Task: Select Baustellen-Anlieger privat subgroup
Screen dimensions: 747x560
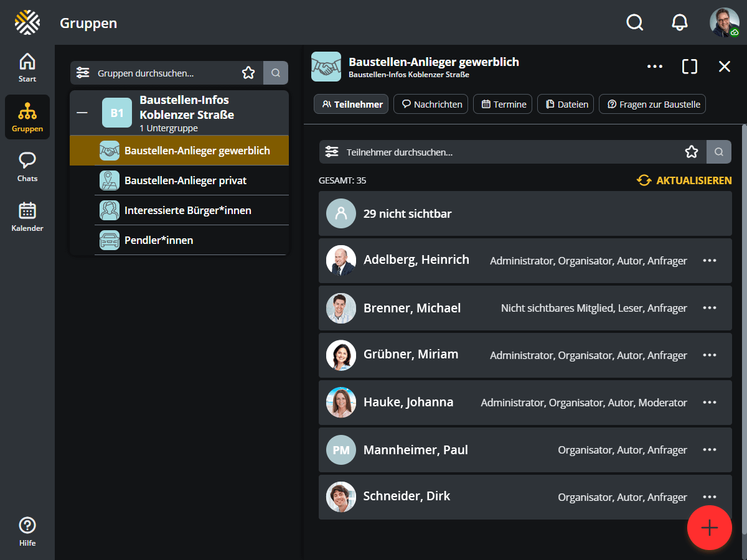Action: click(186, 180)
